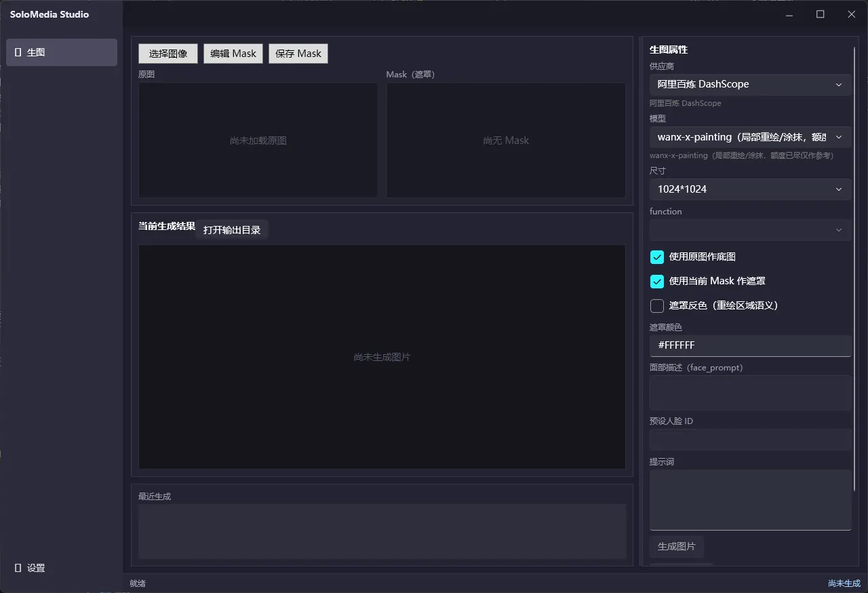Maximize the SoloMedia Studio window
The image size is (868, 593).
[x=821, y=14]
